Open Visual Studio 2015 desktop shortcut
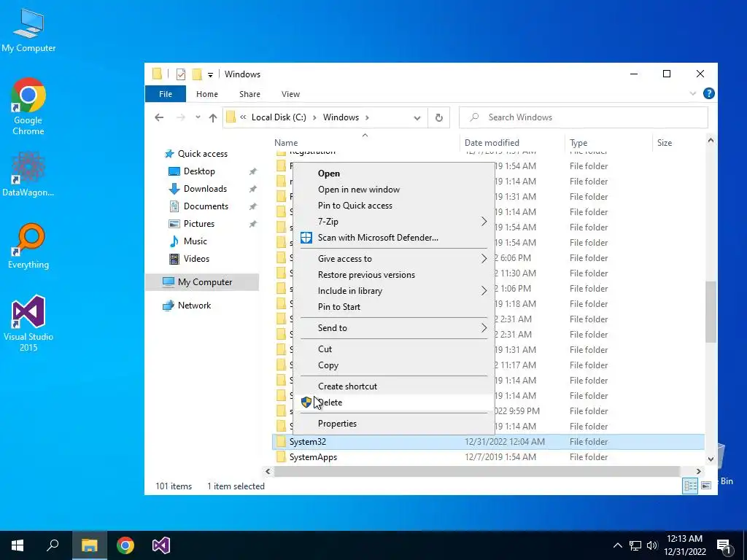This screenshot has width=747, height=560. tap(28, 323)
